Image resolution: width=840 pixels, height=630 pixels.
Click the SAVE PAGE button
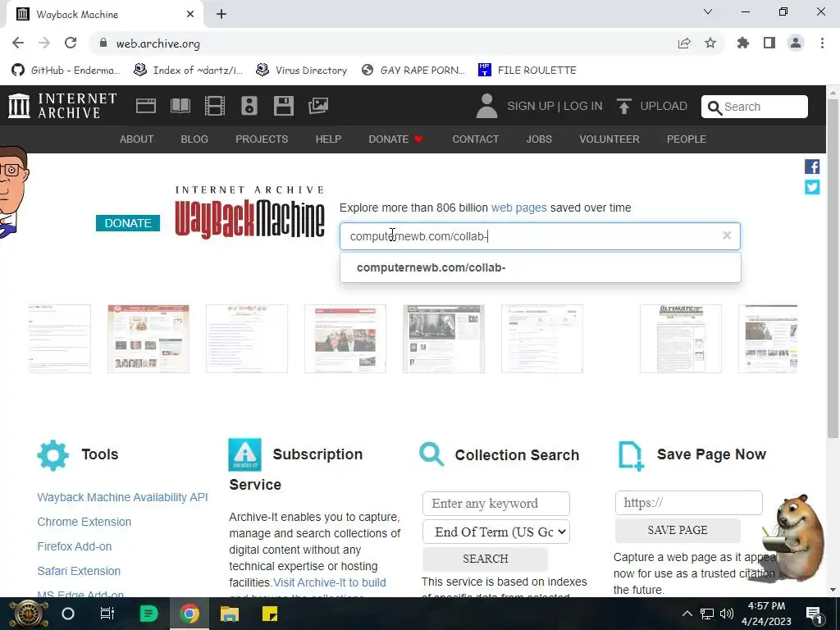[678, 530]
